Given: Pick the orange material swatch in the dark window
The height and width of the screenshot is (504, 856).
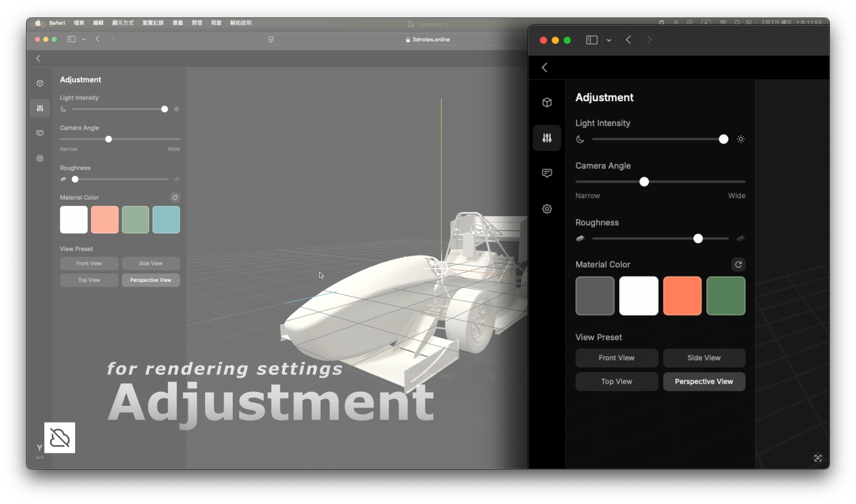Looking at the screenshot, I should [x=682, y=296].
